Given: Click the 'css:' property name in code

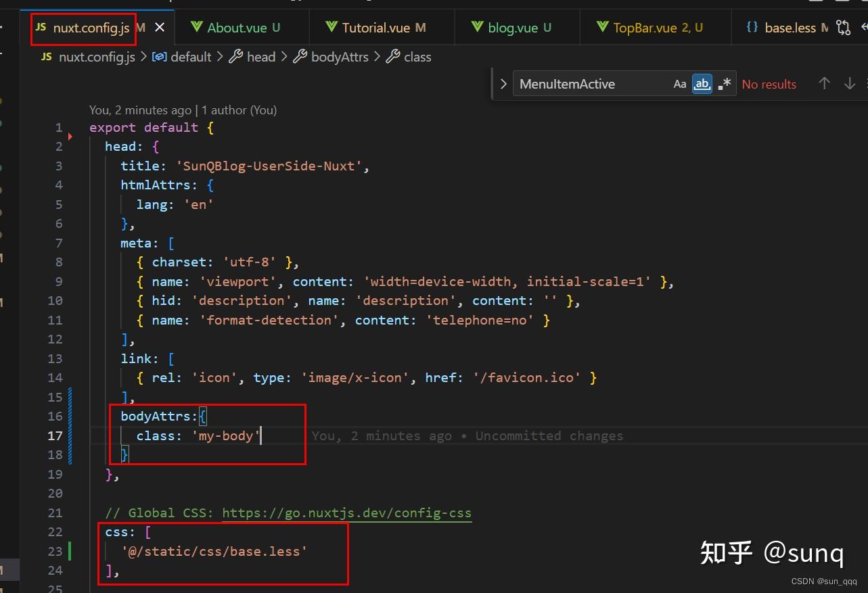Looking at the screenshot, I should (120, 532).
